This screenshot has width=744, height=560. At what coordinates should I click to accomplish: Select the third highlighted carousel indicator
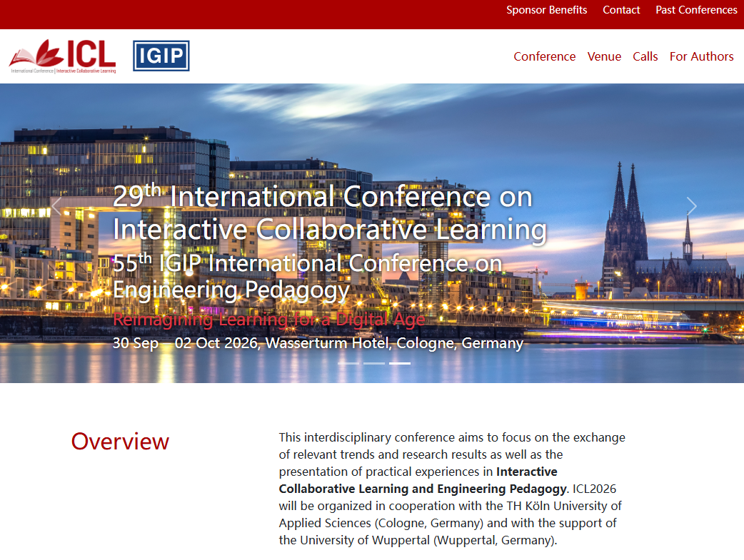point(400,363)
